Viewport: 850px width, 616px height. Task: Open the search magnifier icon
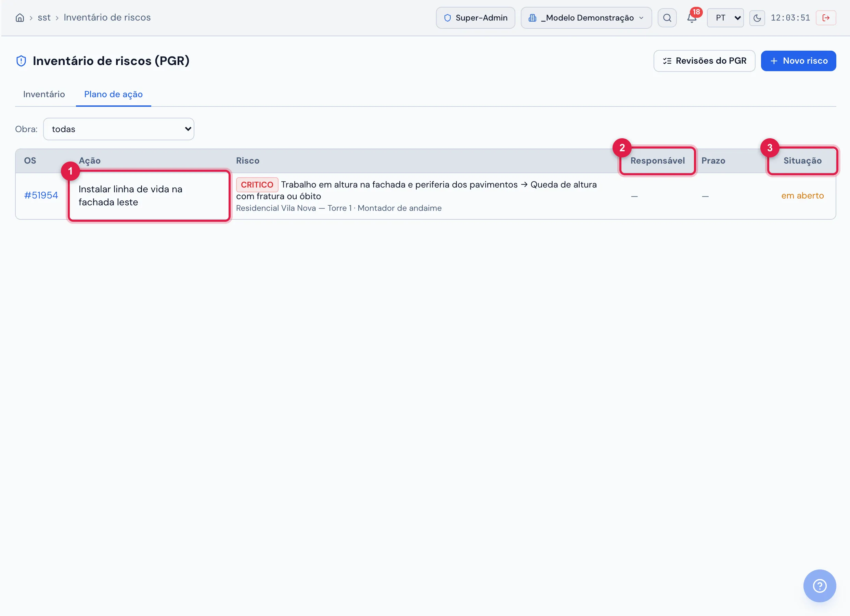(x=667, y=17)
